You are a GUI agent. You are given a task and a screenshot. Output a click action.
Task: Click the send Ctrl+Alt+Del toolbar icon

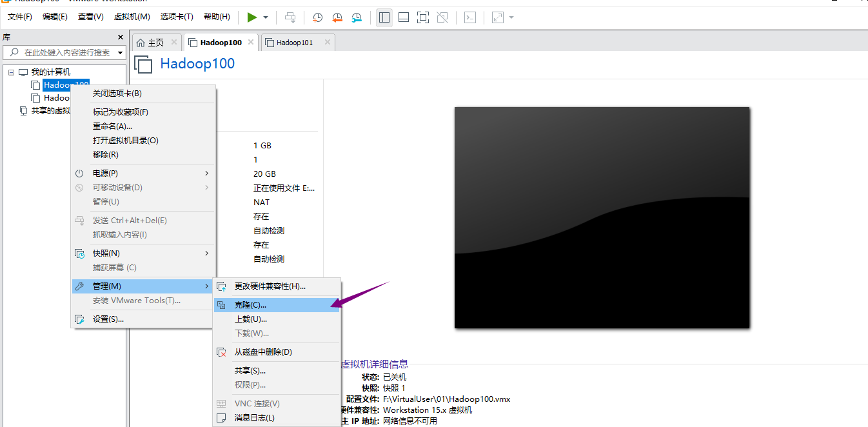click(x=291, y=17)
